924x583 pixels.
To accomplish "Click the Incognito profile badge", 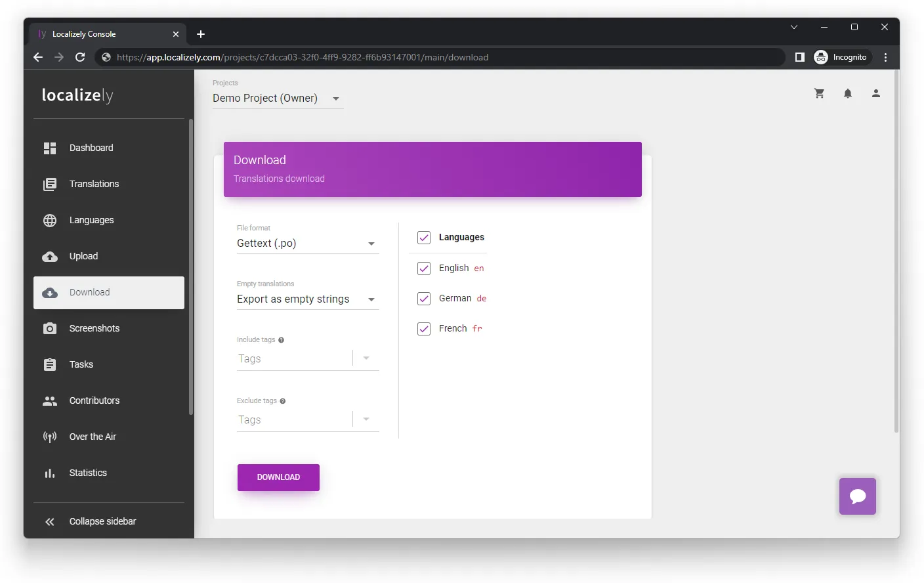I will [x=842, y=57].
